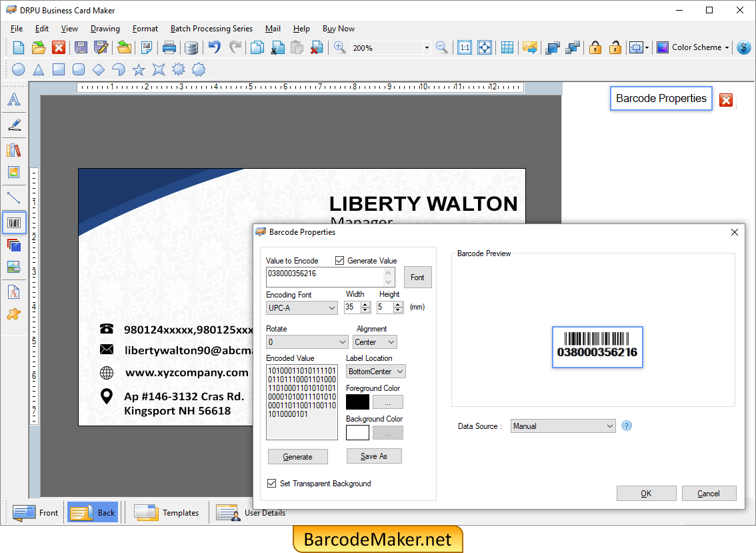The height and width of the screenshot is (553, 756).
Task: Toggle the grid display icon
Action: coord(507,47)
